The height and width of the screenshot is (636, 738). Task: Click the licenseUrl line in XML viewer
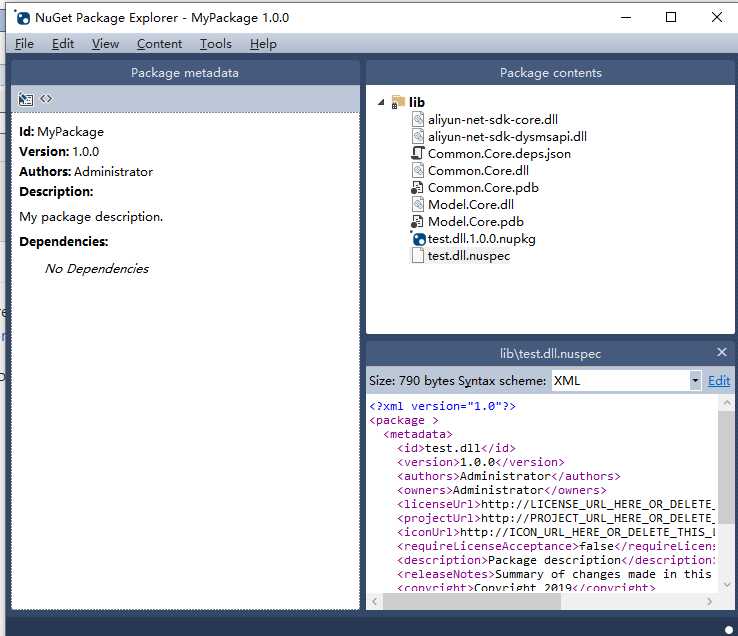pyautogui.click(x=556, y=504)
